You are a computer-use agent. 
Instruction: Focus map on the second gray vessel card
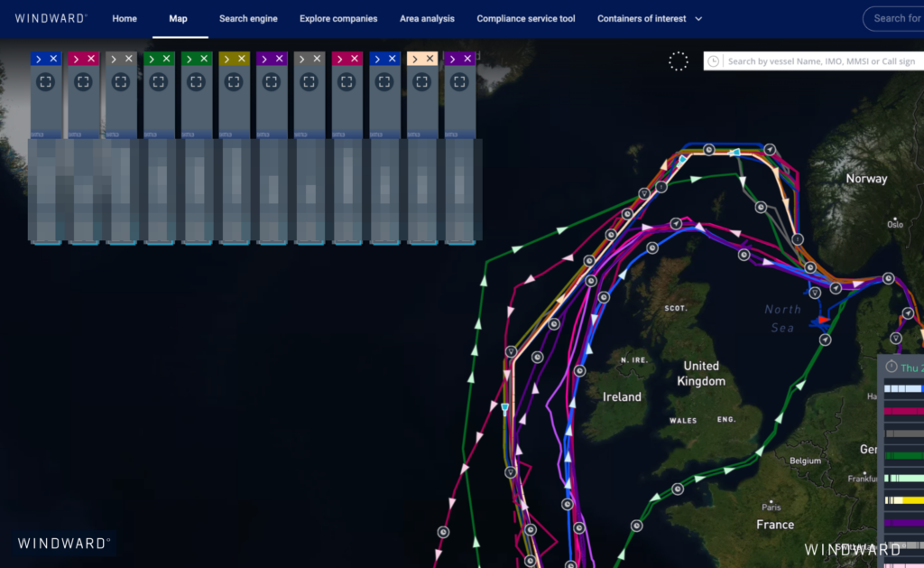point(310,82)
